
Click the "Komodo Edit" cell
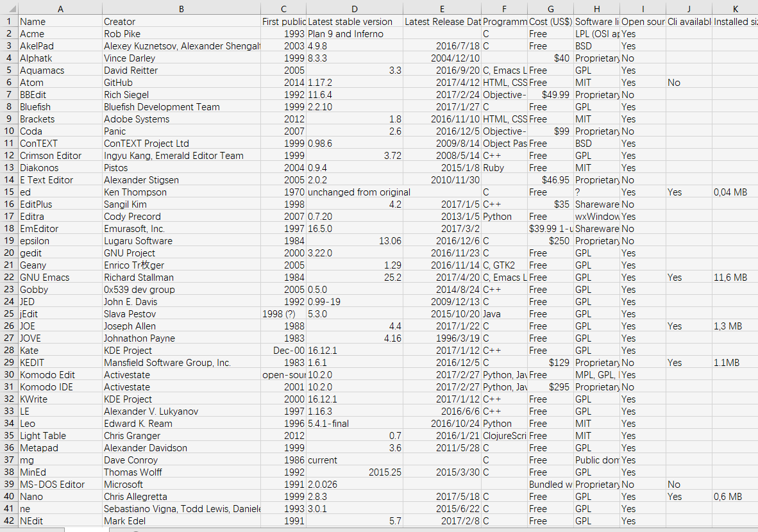60,375
